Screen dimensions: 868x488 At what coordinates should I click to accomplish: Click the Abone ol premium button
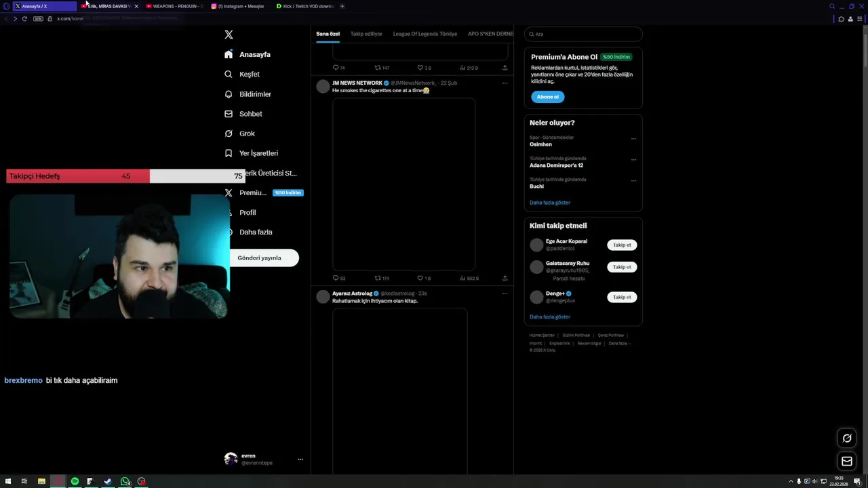547,97
